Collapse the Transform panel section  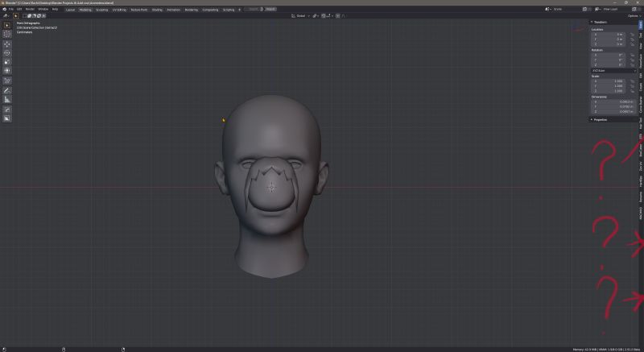tap(601, 22)
